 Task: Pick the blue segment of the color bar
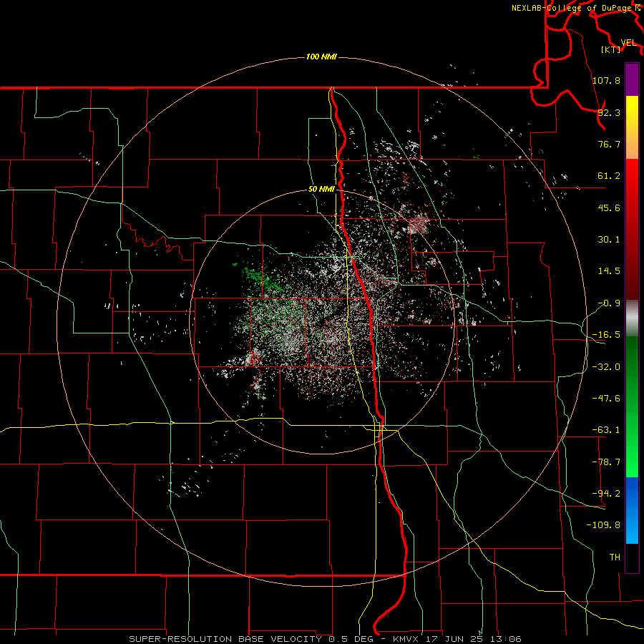tap(632, 510)
